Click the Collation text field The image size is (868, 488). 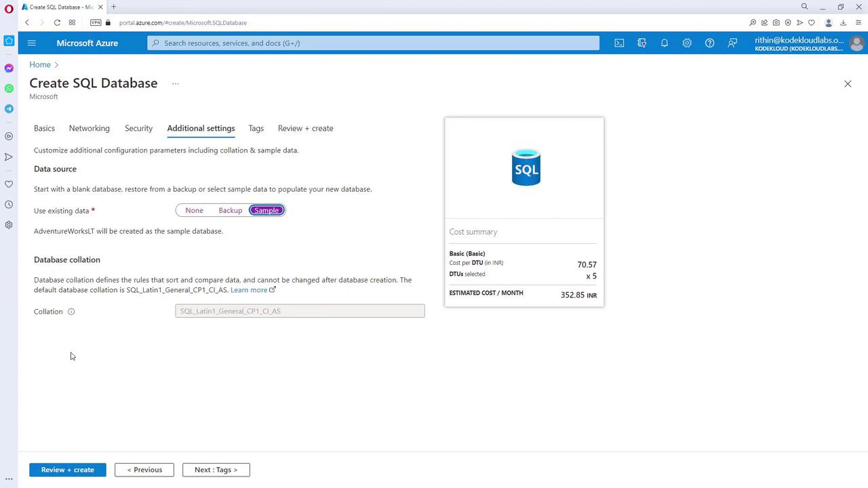pyautogui.click(x=300, y=311)
